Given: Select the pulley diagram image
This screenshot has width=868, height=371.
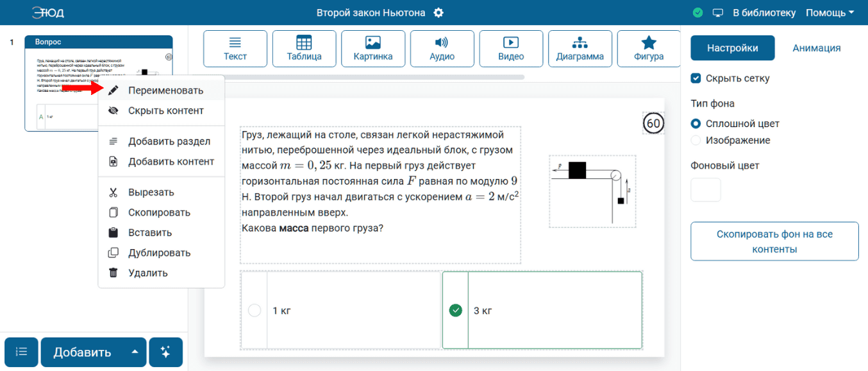Looking at the screenshot, I should 592,191.
